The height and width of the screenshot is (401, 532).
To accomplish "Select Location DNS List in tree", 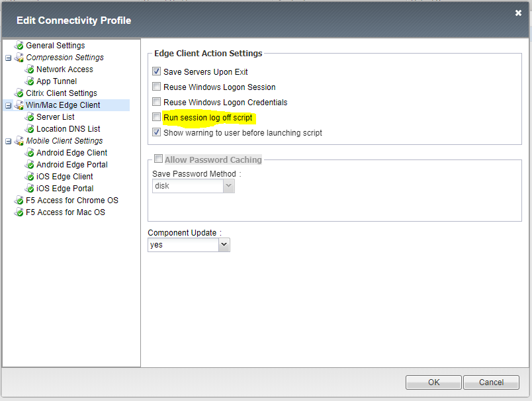I will click(x=68, y=129).
